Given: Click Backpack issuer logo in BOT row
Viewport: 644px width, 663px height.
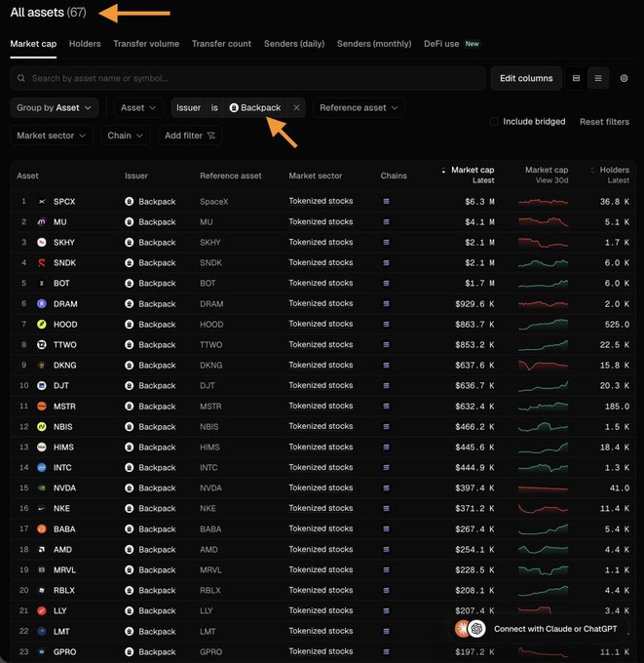Looking at the screenshot, I should [x=130, y=284].
